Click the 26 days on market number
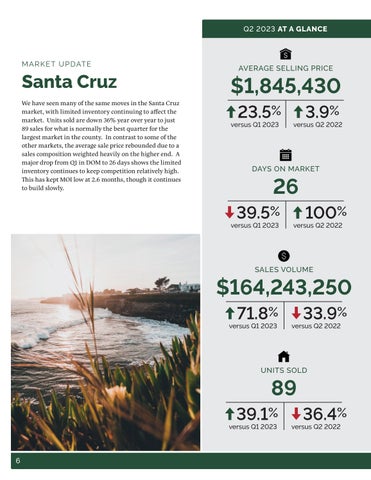This screenshot has width=371, height=480. [x=286, y=186]
